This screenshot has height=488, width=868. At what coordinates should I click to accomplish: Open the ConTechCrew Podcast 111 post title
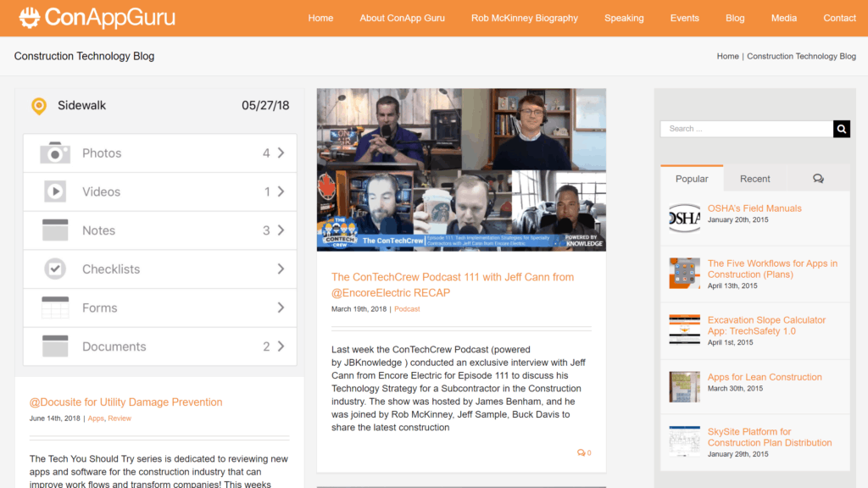tap(453, 285)
